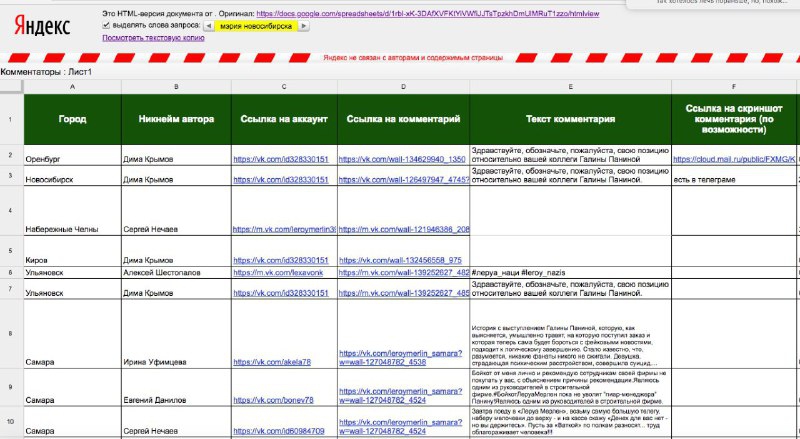Select column E header
The height and width of the screenshot is (439, 800).
570,87
